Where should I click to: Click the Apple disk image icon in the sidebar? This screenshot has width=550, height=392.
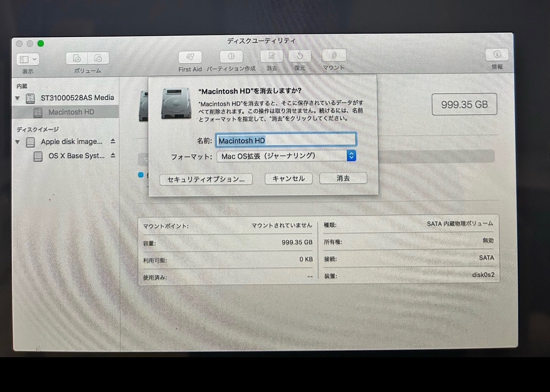pyautogui.click(x=31, y=142)
